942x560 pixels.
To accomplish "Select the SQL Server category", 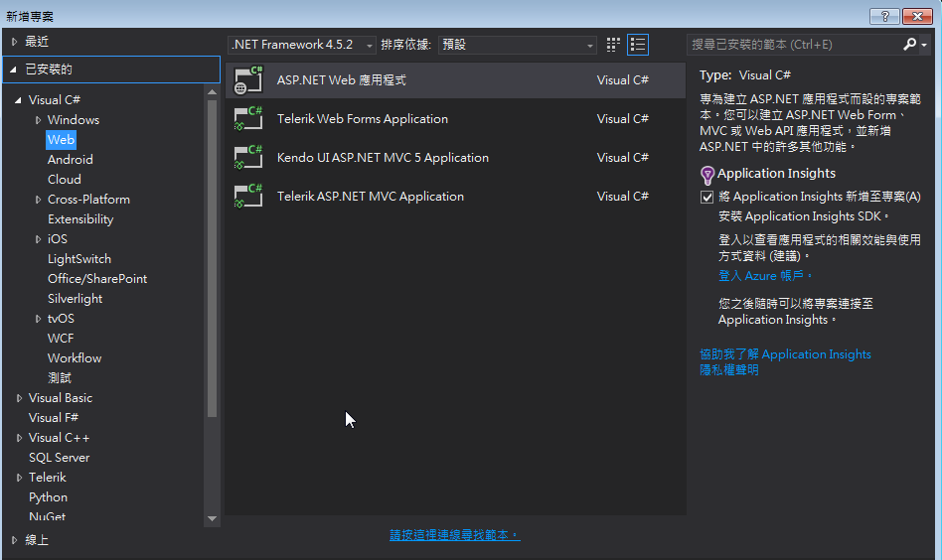I will (x=59, y=458).
